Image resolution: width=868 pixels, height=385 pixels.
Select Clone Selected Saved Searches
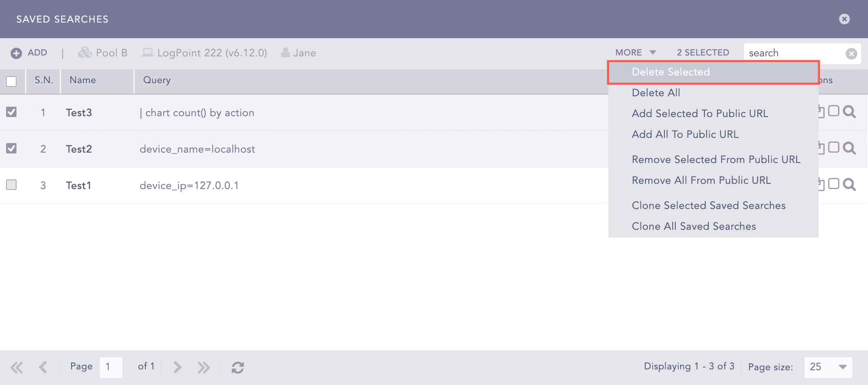coord(713,206)
